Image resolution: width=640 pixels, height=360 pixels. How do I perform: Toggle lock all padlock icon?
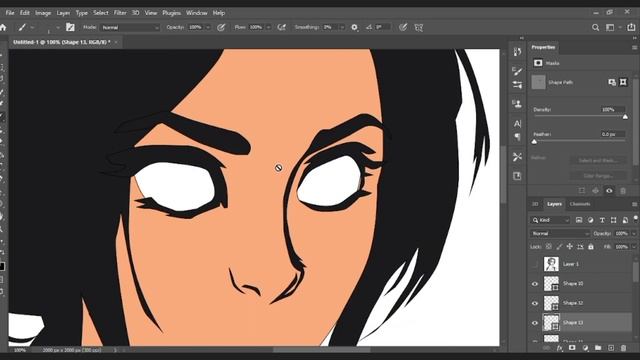tap(591, 247)
